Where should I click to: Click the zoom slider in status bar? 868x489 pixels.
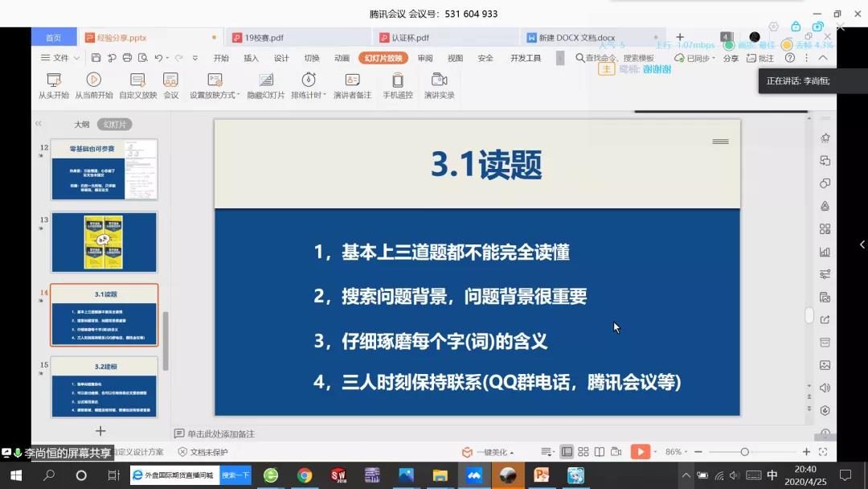click(744, 452)
